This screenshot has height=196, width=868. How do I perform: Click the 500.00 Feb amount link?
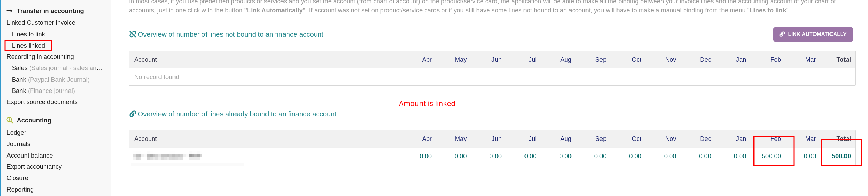(x=771, y=156)
